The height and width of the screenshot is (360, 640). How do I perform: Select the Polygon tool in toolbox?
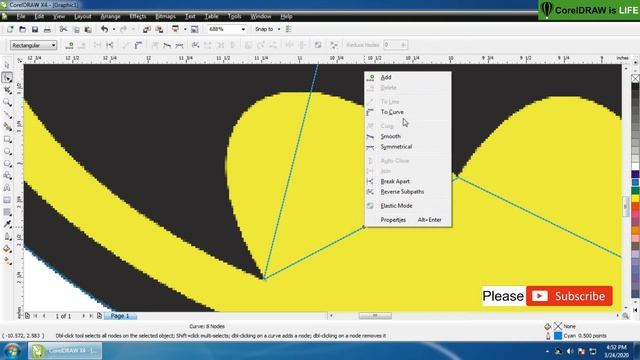[x=7, y=164]
